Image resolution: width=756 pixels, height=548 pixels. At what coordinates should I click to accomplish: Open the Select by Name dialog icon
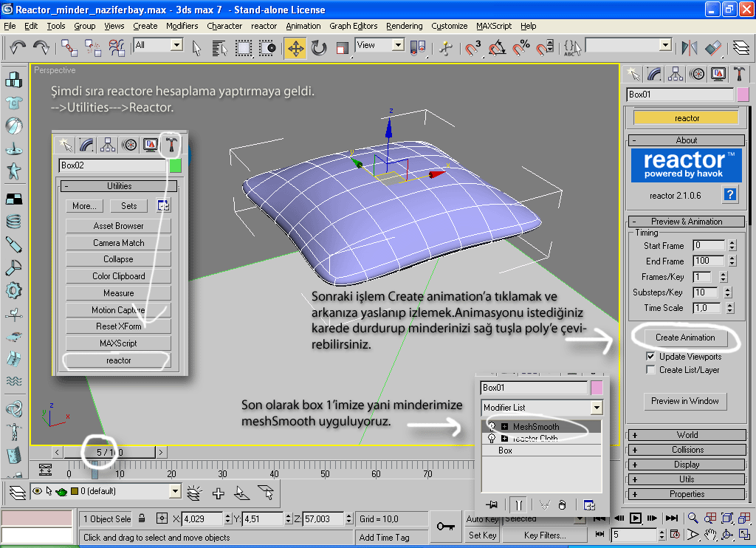(x=219, y=48)
